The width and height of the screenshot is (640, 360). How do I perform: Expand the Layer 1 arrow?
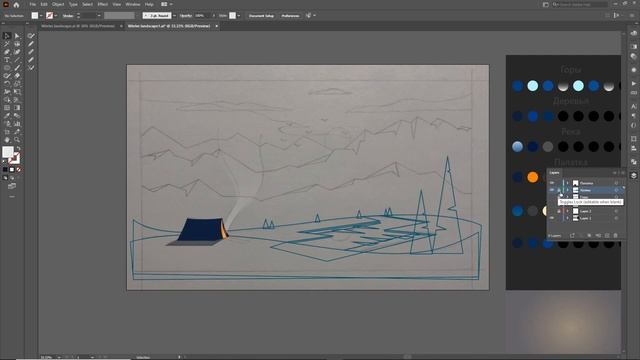[567, 218]
